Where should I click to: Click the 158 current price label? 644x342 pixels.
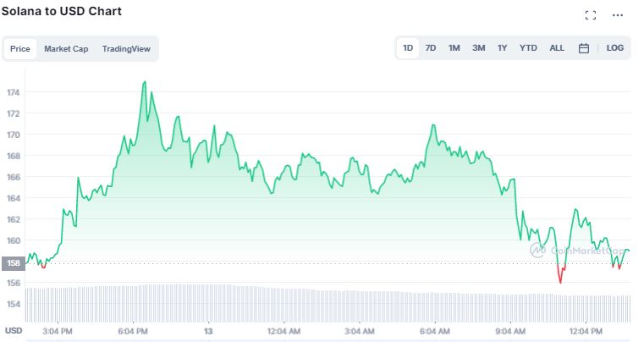pos(14,263)
